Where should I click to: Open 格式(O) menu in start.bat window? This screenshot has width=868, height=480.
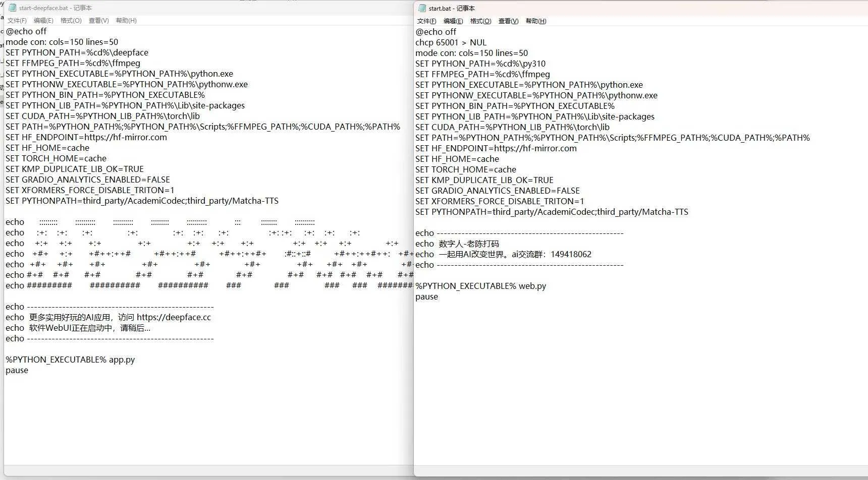[x=480, y=21]
